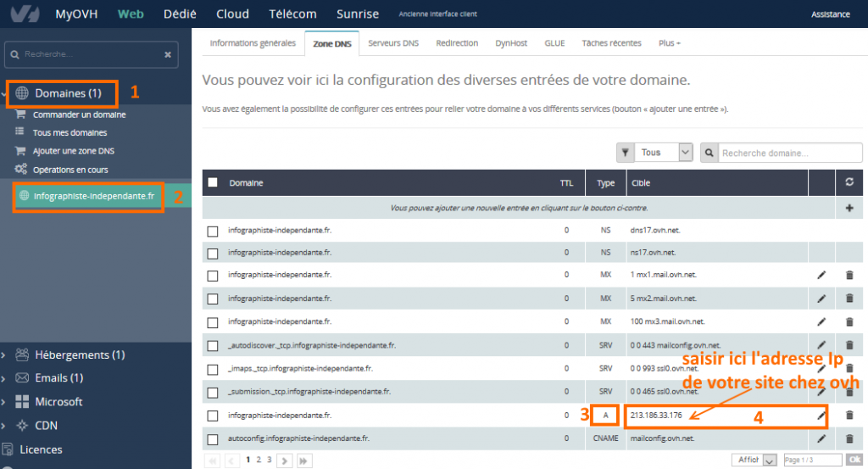Collapse the Domaines (1) section
This screenshot has height=469, width=868.
[3, 93]
